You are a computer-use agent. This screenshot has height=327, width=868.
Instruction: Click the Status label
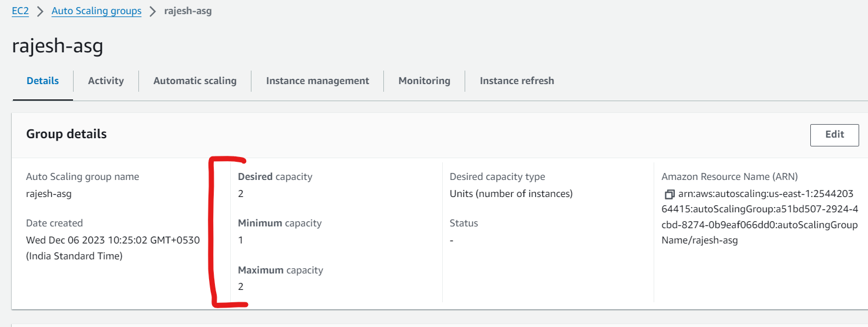click(x=464, y=223)
